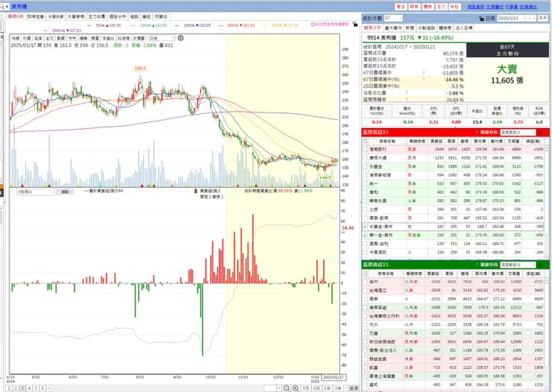Image resolution: width=552 pixels, height=392 pixels.
Task: Click help icon in 區間買超15 header
Action: (x=477, y=132)
